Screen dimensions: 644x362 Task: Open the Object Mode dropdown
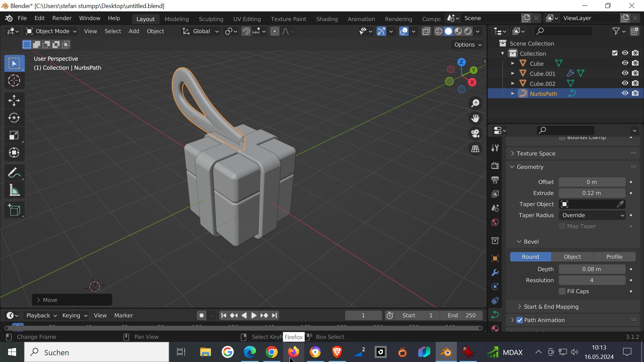pos(52,31)
